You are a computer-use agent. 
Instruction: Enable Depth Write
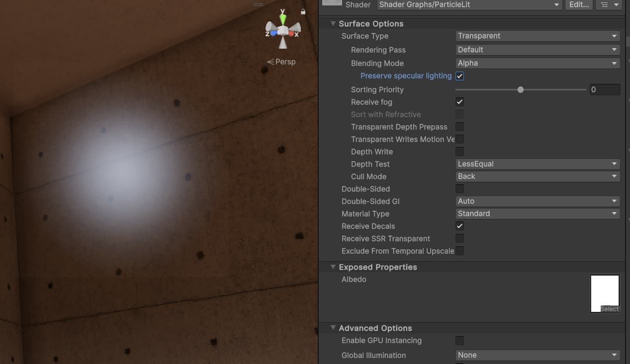[x=459, y=151]
